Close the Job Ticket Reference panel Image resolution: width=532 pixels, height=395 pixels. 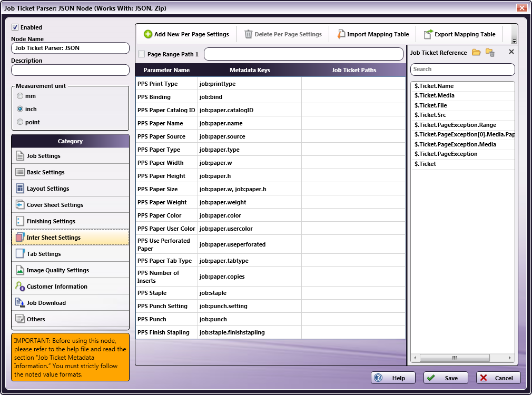511,52
